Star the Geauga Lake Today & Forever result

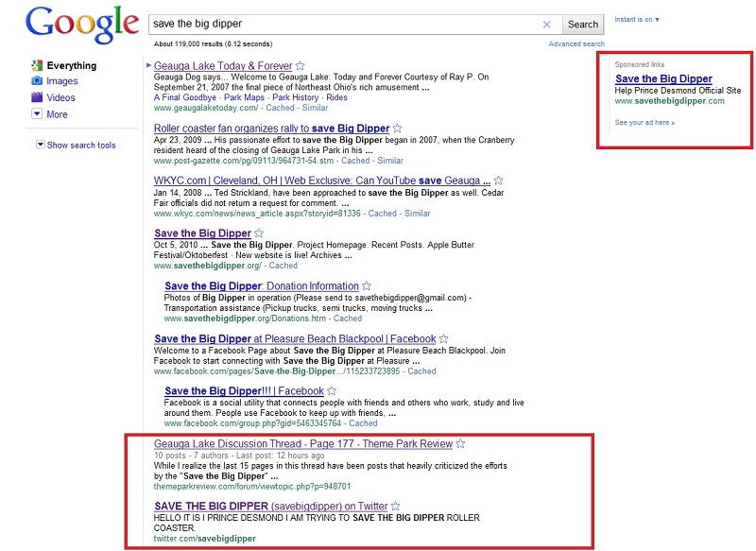[300, 65]
